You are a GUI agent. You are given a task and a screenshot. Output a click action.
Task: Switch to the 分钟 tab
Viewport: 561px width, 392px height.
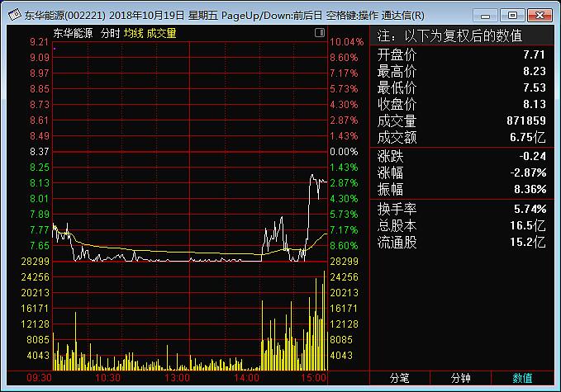click(x=460, y=378)
